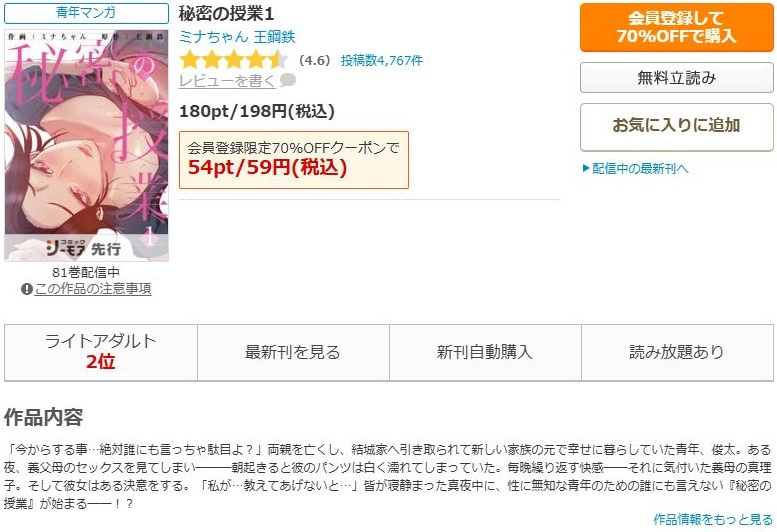Expand 作品情報をもっと見る
This screenshot has width=777, height=532.
(x=713, y=519)
